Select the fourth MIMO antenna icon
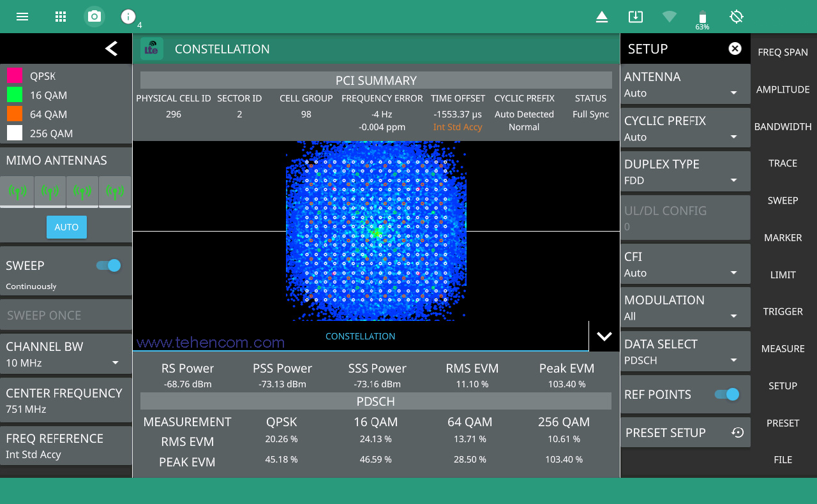 (116, 191)
